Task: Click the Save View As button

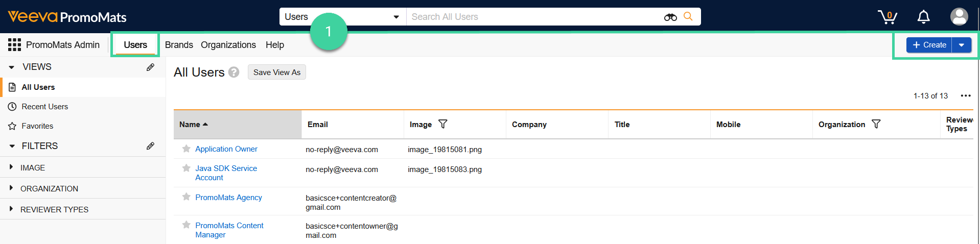Action: point(276,72)
